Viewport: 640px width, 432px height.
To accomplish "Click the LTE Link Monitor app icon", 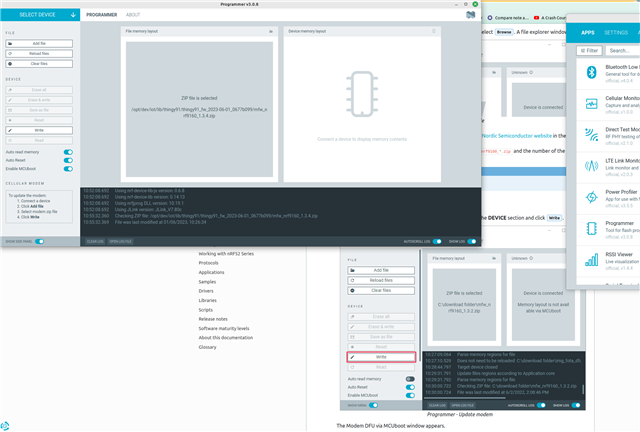I will click(591, 166).
